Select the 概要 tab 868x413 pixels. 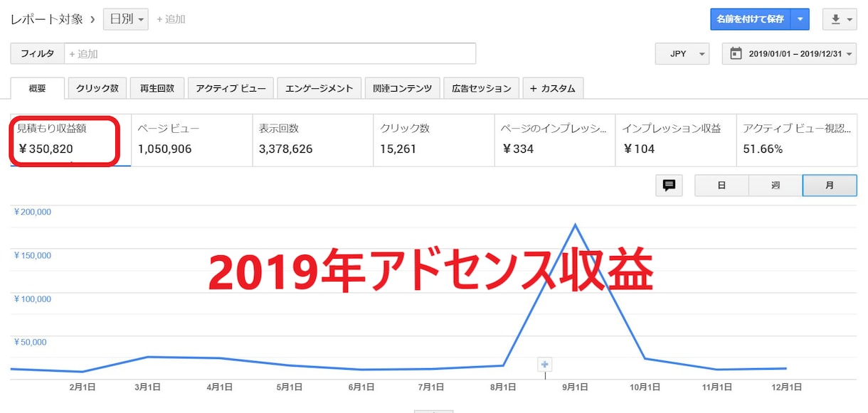38,88
